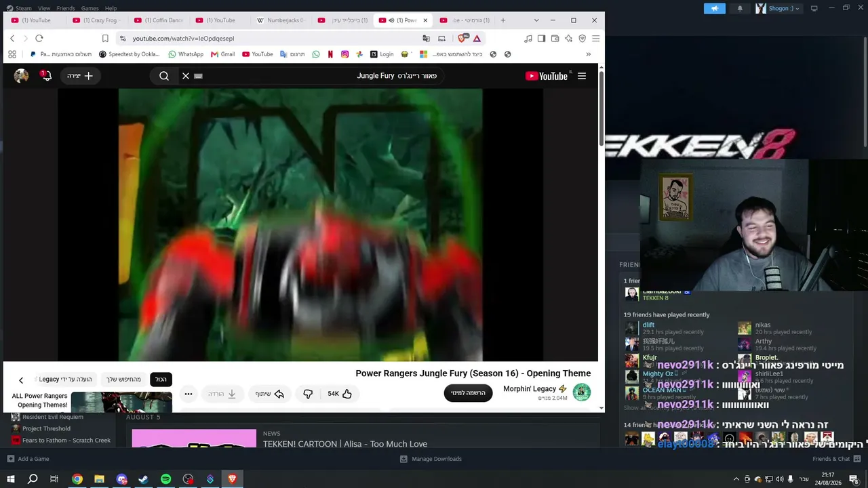868x488 pixels.
Task: Go back in the browser
Action: [12, 39]
